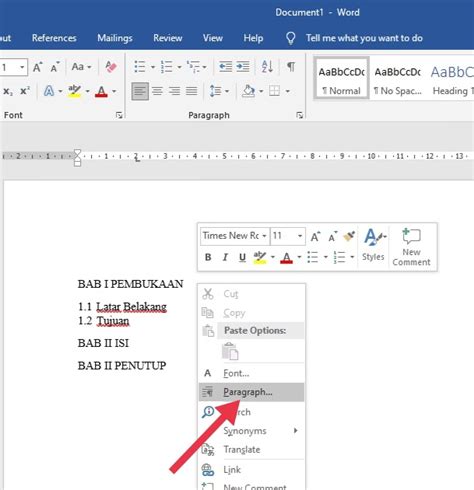Viewport: 474px width, 490px height.
Task: Toggle Show/Hide paragraph marks
Action: click(x=291, y=67)
